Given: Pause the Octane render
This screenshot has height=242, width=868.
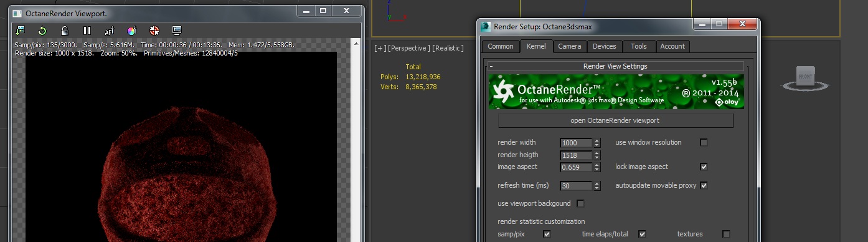Looking at the screenshot, I should (87, 31).
